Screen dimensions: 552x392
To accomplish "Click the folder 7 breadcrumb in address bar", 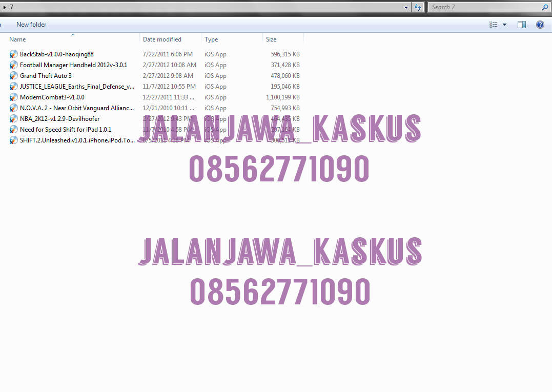I will point(12,7).
